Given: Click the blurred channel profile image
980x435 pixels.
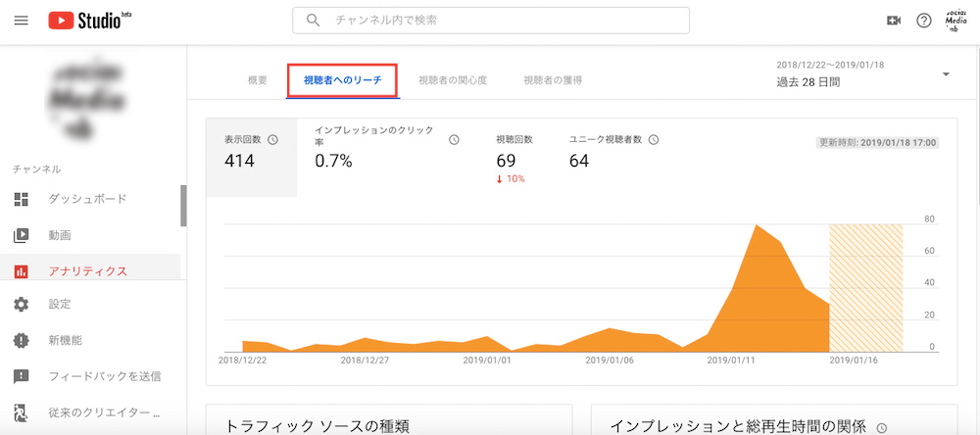Looking at the screenshot, I should click(89, 101).
